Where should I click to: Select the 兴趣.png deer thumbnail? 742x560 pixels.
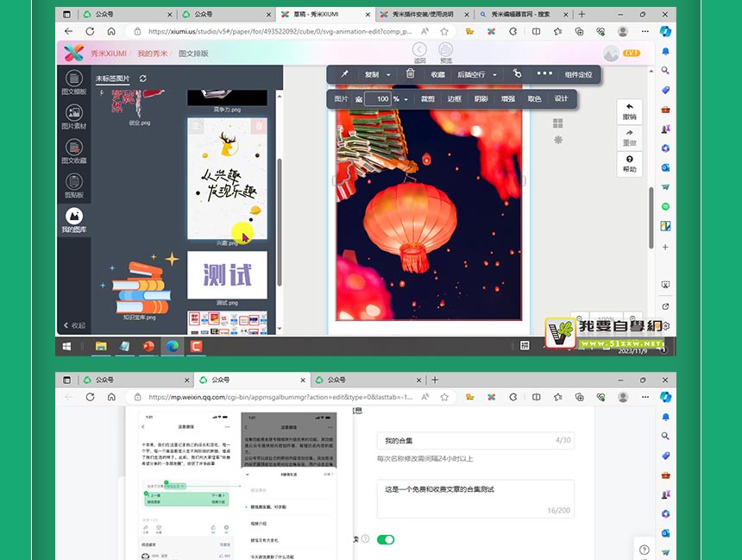click(x=227, y=179)
